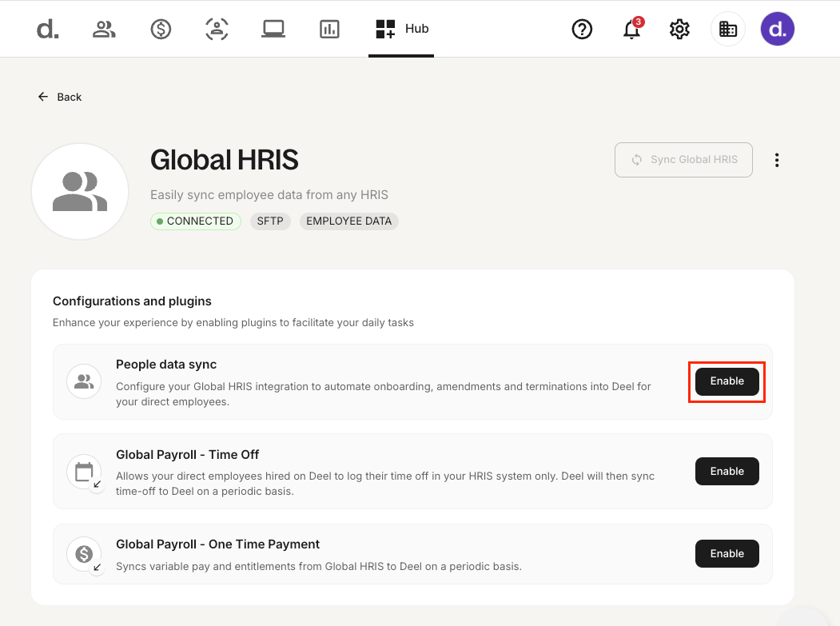Go Back using the arrow link
The height and width of the screenshot is (626, 840).
(x=60, y=97)
